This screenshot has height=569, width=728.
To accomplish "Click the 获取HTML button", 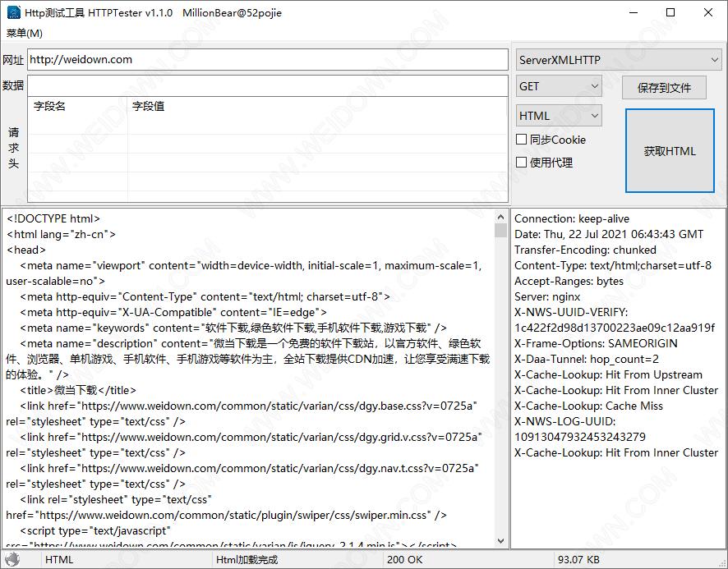I will point(670,151).
